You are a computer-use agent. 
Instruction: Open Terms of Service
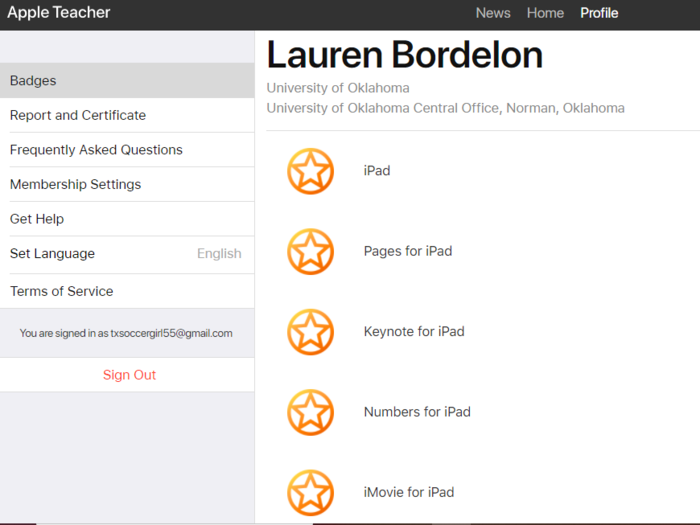tap(61, 291)
